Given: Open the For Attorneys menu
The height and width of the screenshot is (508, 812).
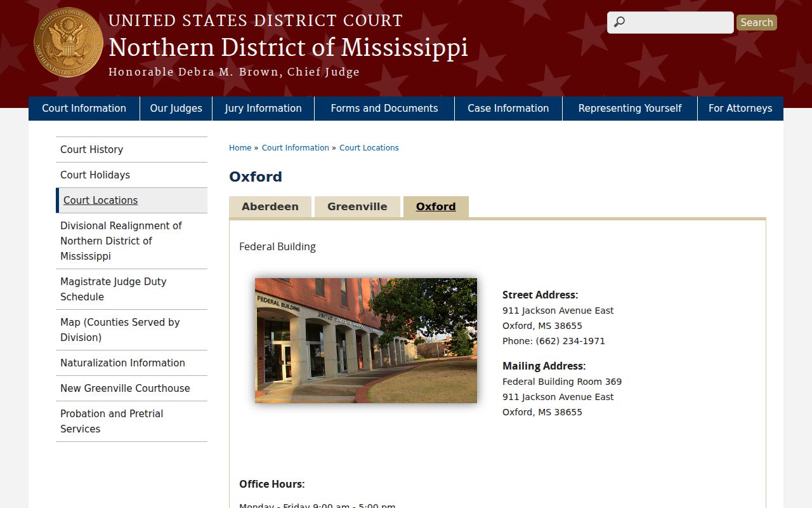Looking at the screenshot, I should 740,109.
